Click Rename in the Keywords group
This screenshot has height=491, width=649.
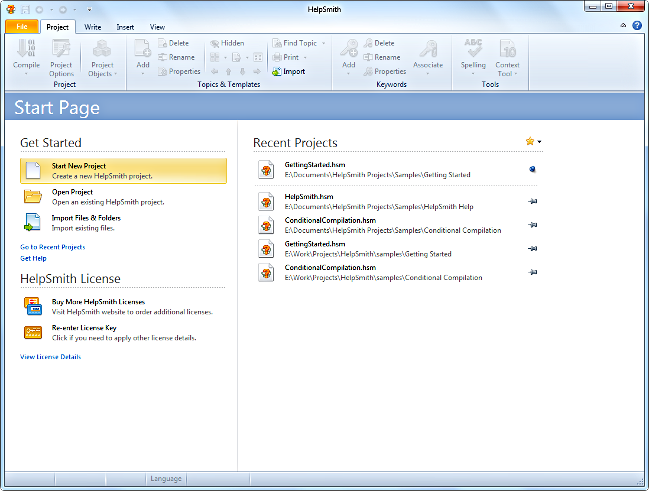382,57
